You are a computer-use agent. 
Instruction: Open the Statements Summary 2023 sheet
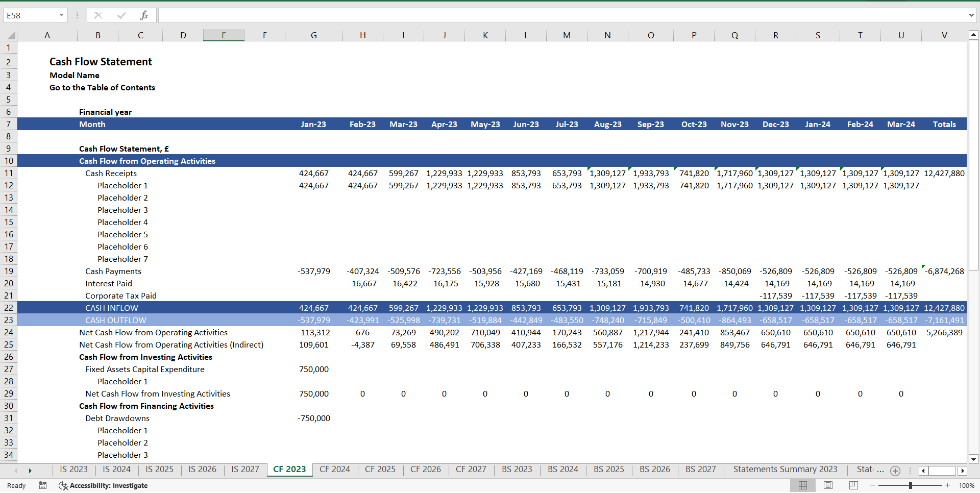point(786,469)
